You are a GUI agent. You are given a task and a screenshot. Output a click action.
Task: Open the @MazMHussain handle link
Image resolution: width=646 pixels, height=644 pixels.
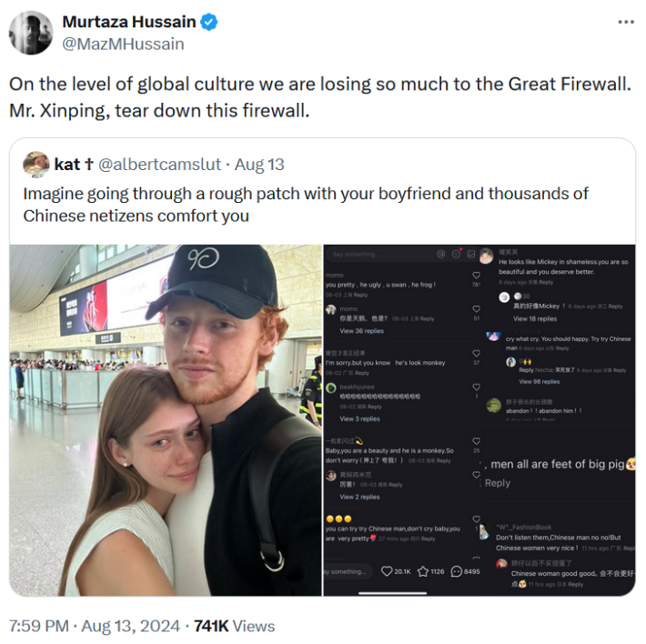pos(123,44)
